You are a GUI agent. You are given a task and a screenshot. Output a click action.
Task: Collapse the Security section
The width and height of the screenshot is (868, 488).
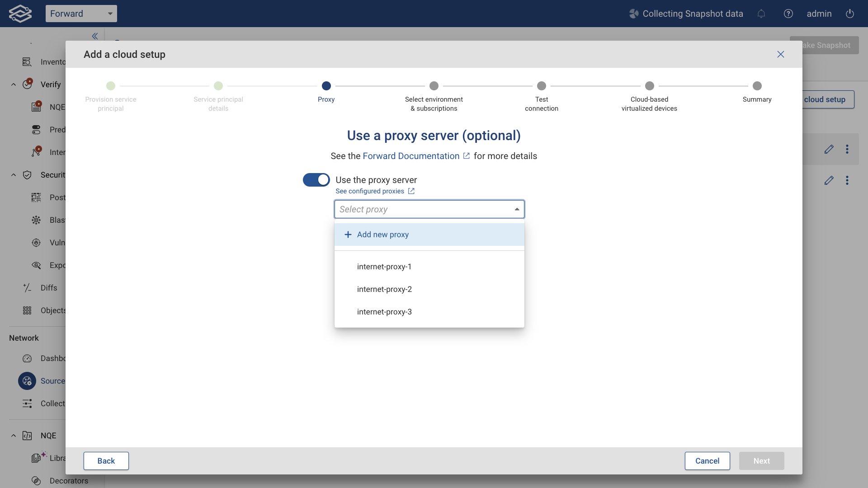[x=13, y=175]
